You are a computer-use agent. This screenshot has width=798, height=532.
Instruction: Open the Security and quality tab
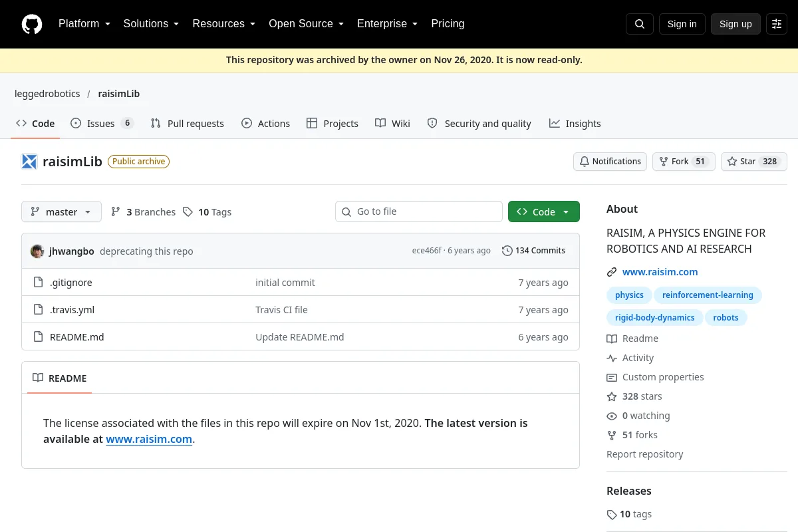[479, 124]
